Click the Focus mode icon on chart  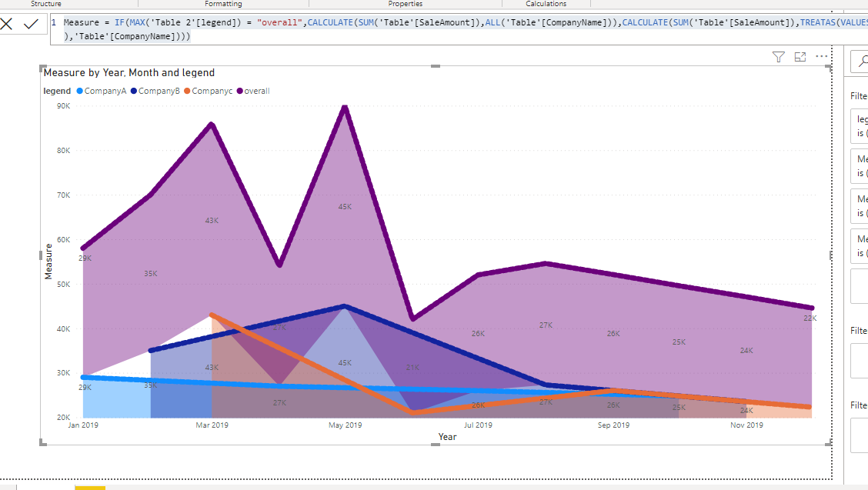point(800,56)
